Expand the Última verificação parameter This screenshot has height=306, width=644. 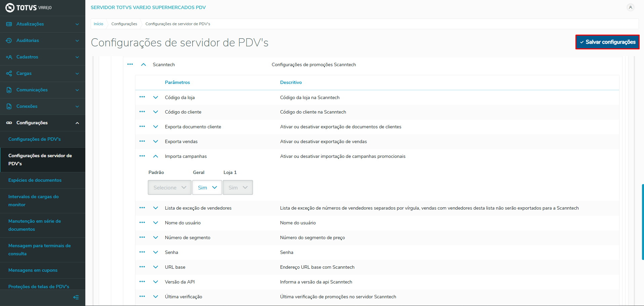(156, 297)
